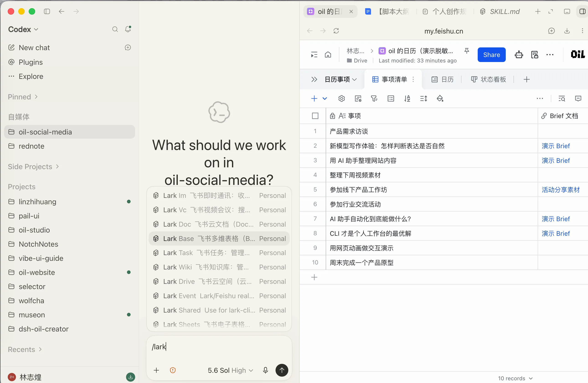Close the oil 的日历 browser tab
This screenshot has width=588, height=383.
[x=351, y=11]
